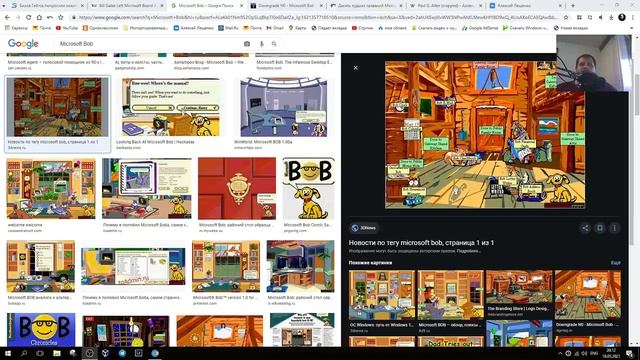Open the YouTube bookmark

[x=67, y=28]
